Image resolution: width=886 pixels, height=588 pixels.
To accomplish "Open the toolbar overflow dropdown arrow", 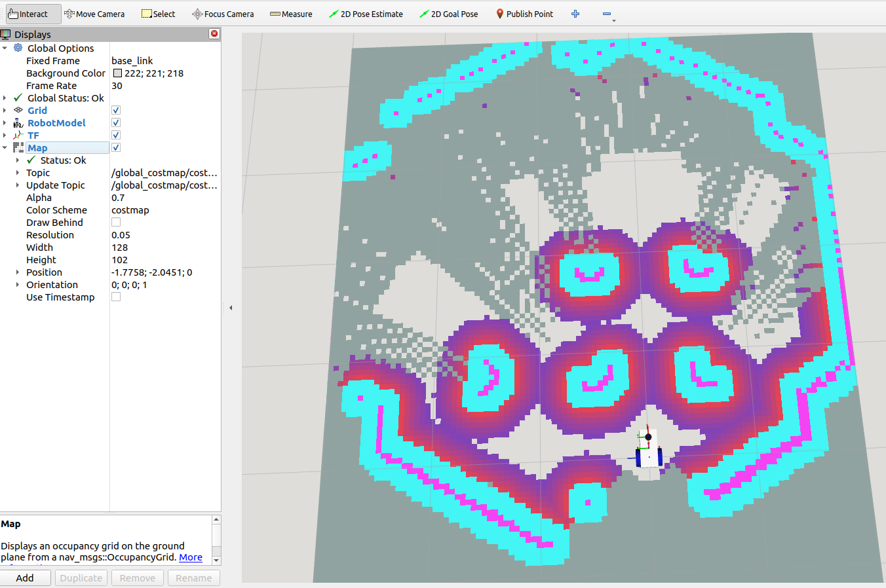I will click(x=614, y=20).
